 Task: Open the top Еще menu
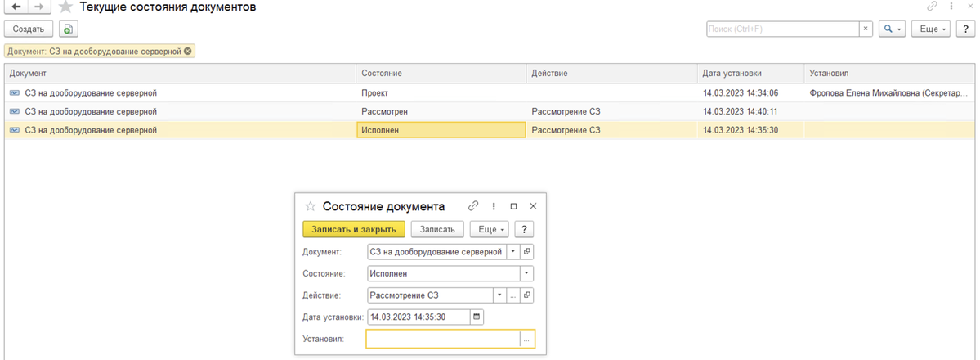point(931,29)
